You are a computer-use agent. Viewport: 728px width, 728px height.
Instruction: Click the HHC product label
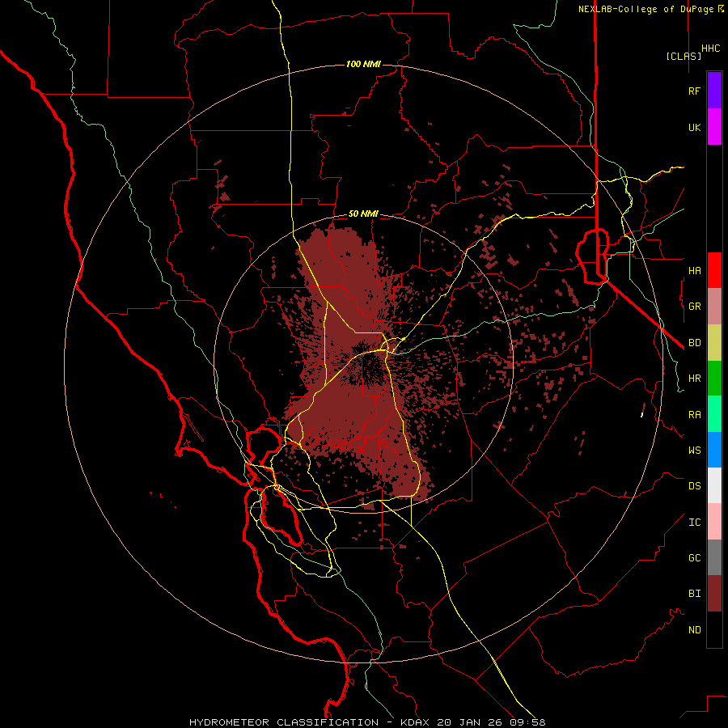tap(711, 49)
